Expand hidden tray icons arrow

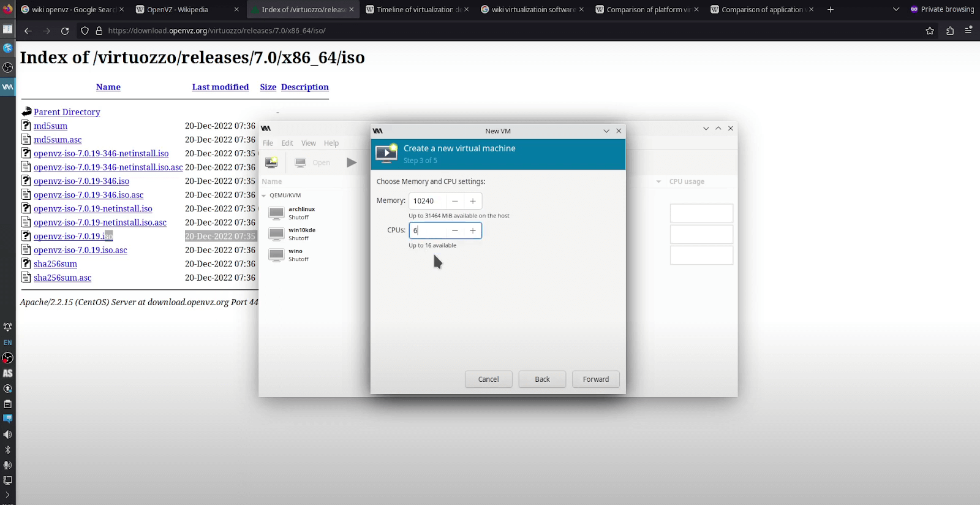[7, 495]
